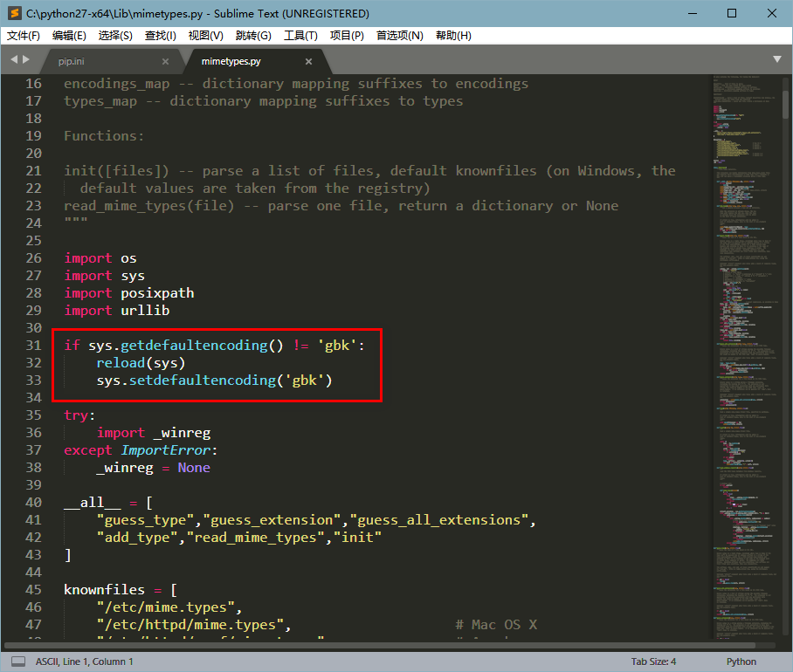Screen dimensions: 793x672
Task: Open the 编辑(E) menu
Action: (69, 36)
